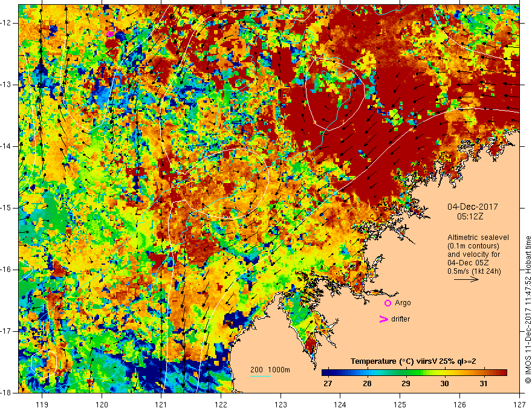Click the date text 04-Dec-2017

473,207
